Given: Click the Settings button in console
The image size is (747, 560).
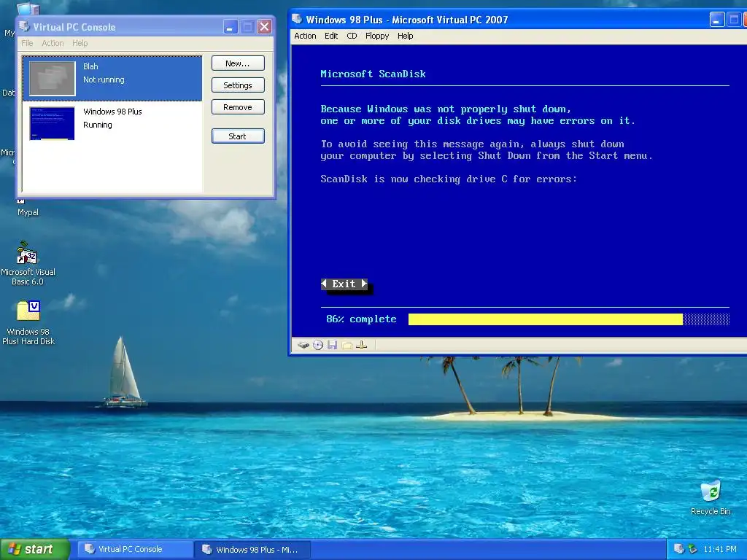Looking at the screenshot, I should [x=238, y=85].
